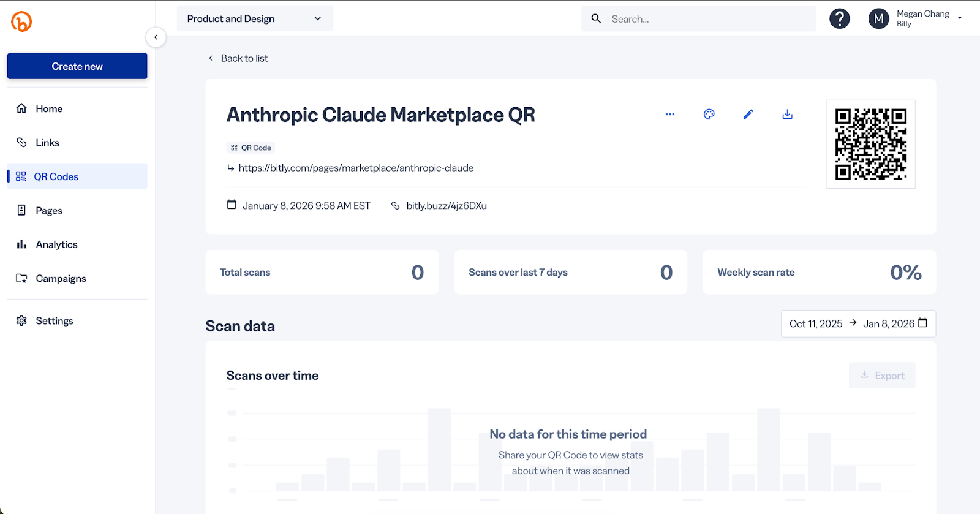Open the bitly.com marketplace destination URL
980x514 pixels.
tap(356, 168)
